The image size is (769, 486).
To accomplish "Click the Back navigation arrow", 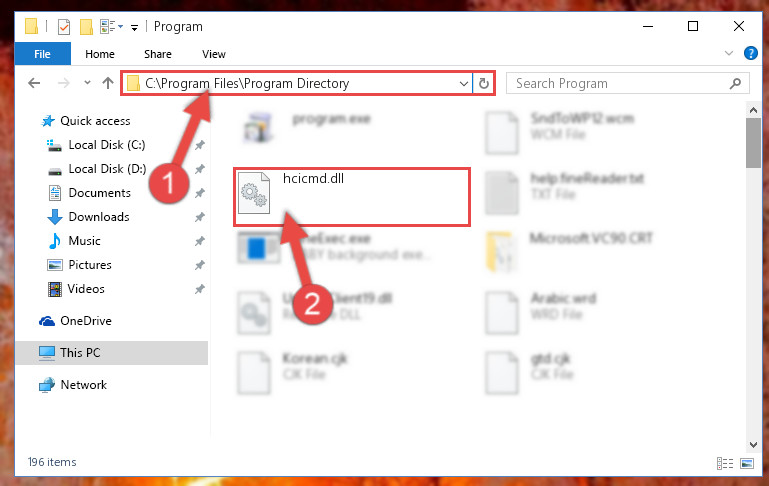I will click(34, 83).
